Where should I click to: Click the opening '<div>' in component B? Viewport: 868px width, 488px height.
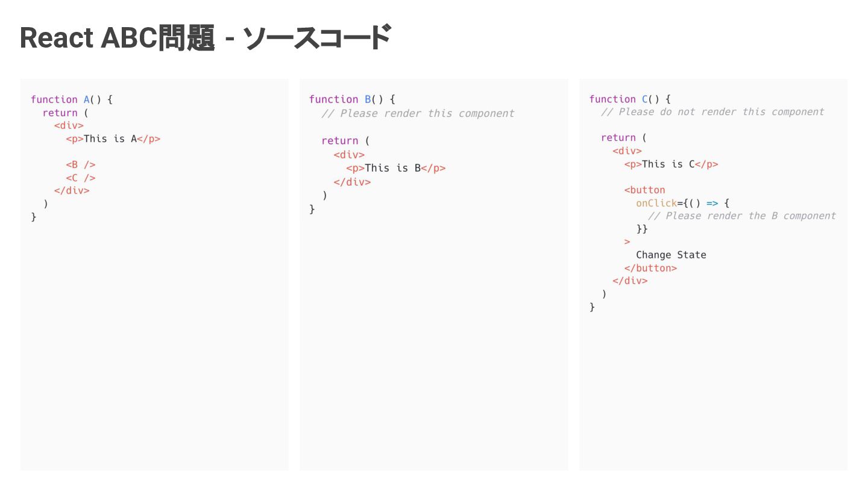coord(349,155)
